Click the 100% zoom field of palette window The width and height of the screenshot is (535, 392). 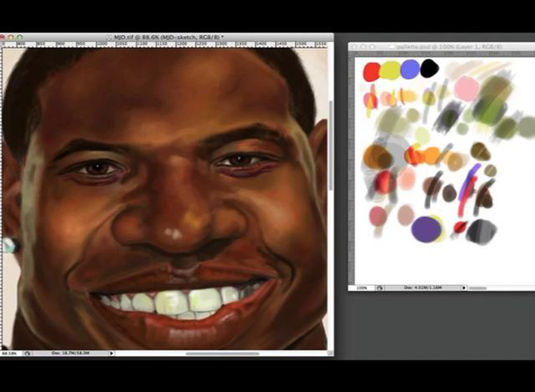(x=362, y=288)
